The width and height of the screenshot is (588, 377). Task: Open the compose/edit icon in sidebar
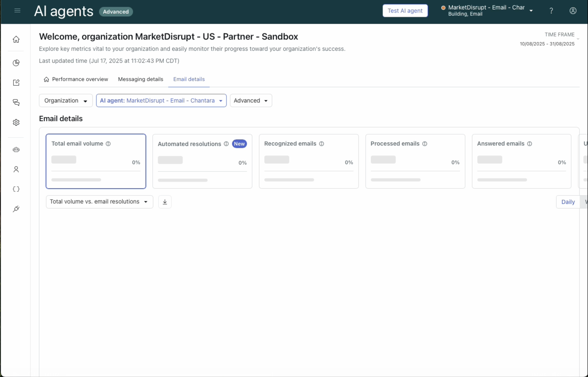pyautogui.click(x=16, y=82)
